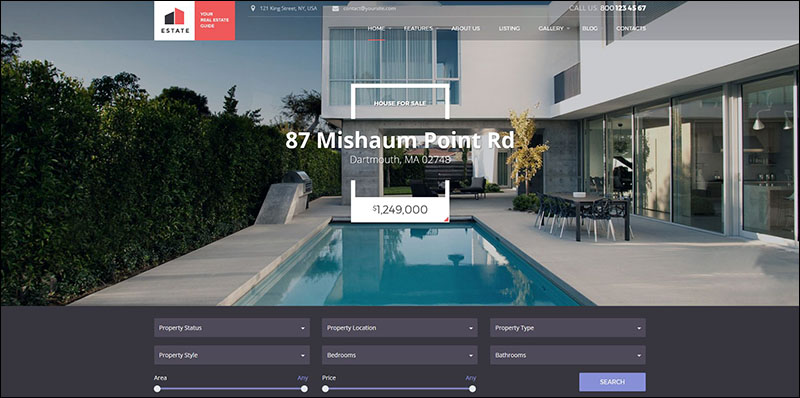800x398 pixels.
Task: Open the Listing page
Action: click(x=509, y=29)
